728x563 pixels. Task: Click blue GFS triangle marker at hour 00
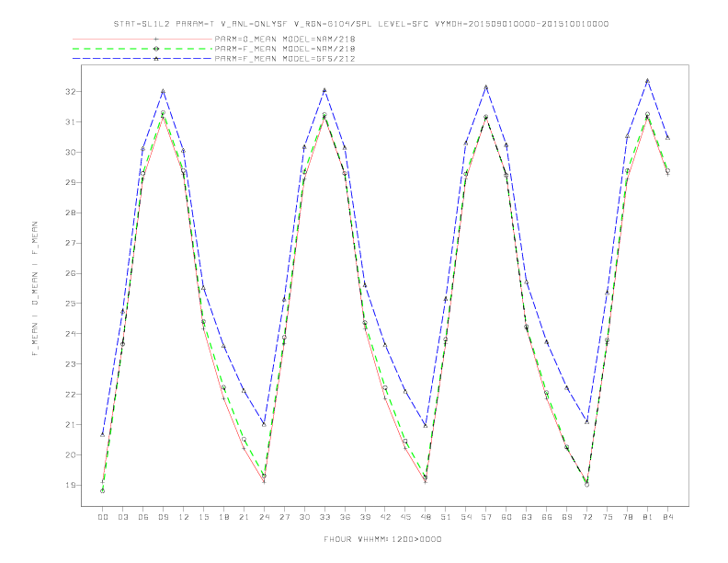[103, 435]
